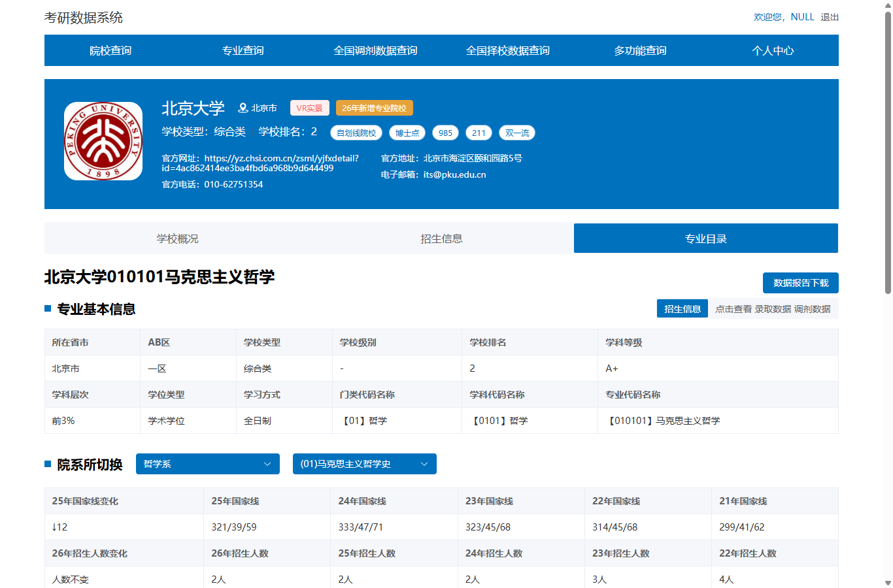893x588 pixels.
Task: Click the address 北京市海淀区颐和园路5号
Action: [x=473, y=158]
